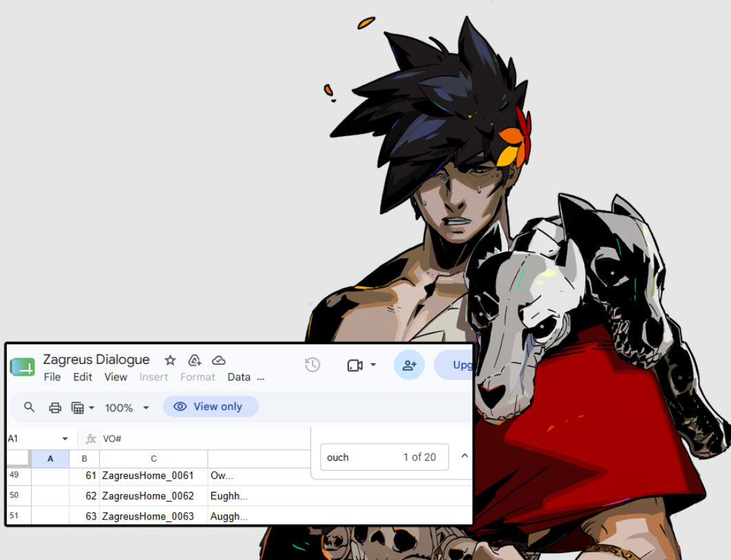Open the A1 name box dropdown
731x560 pixels.
[65, 438]
